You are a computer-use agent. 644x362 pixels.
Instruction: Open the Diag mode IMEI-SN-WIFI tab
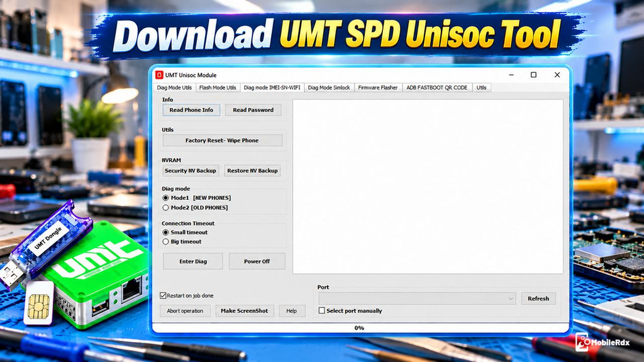point(272,87)
